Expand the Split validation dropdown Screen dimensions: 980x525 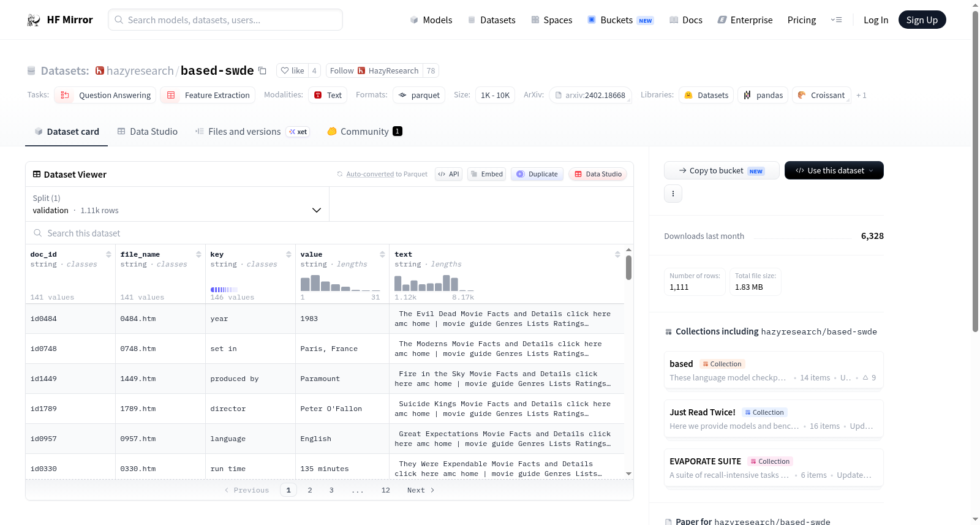coord(177,204)
